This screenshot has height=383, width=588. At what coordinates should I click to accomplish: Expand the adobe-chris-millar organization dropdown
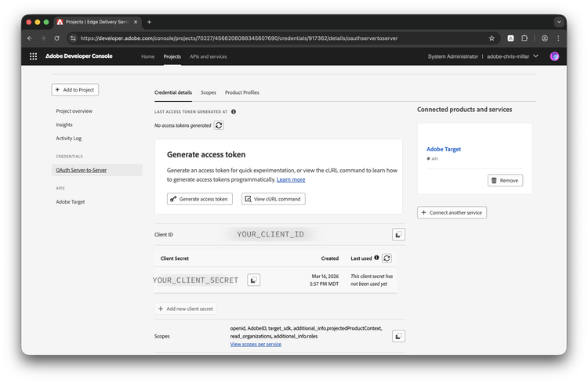pos(535,56)
